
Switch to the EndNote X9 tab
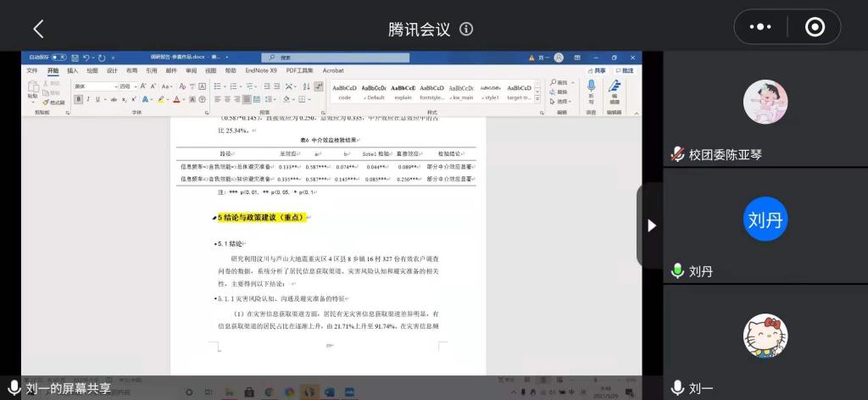(261, 71)
